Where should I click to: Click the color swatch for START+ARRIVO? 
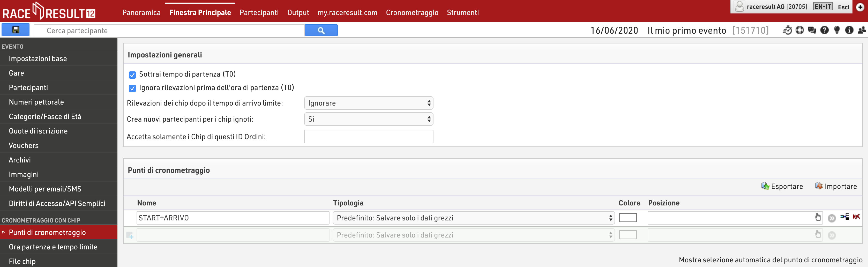coord(628,218)
